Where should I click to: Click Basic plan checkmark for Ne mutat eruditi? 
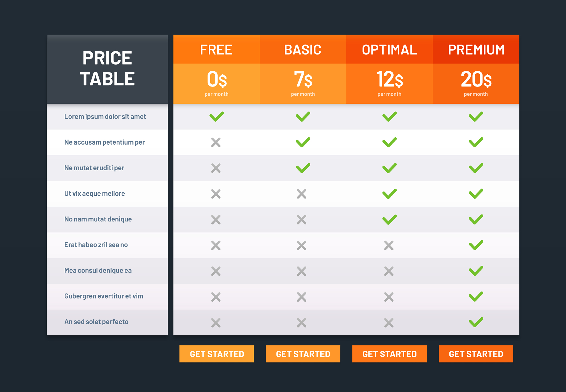[x=303, y=168]
